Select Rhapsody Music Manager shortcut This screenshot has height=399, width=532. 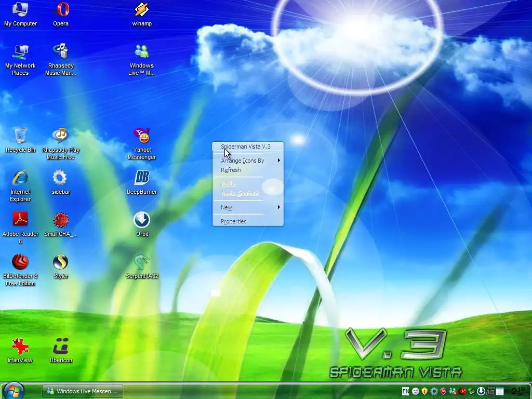pos(61,60)
